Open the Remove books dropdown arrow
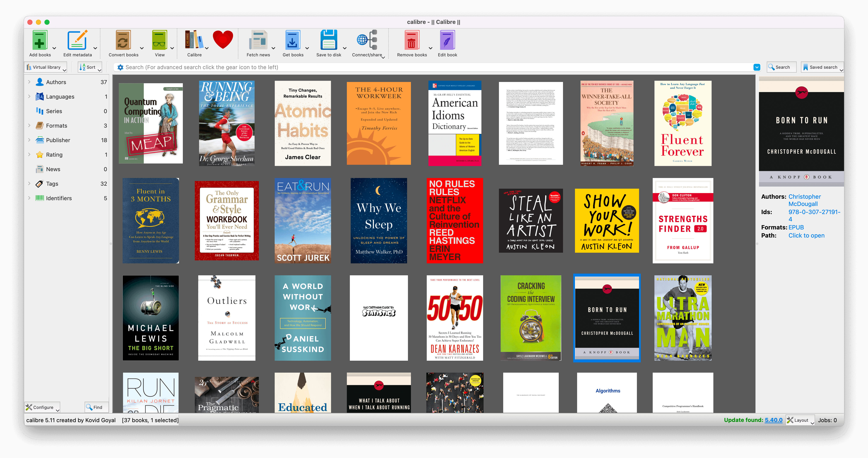 (x=430, y=48)
